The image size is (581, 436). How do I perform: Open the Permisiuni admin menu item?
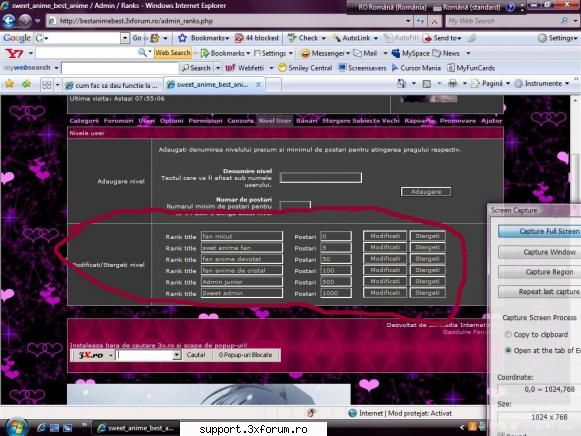point(205,121)
